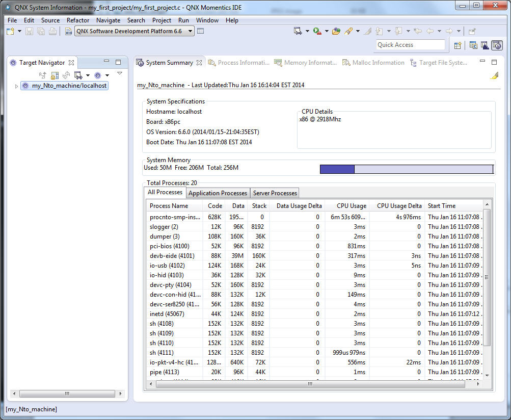Open the Forward history dropdown arrow

(459, 31)
